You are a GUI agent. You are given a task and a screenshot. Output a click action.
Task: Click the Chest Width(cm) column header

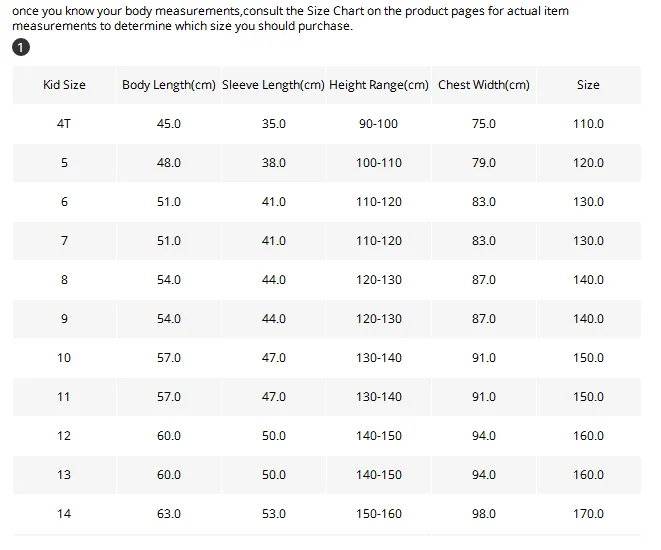pyautogui.click(x=484, y=85)
